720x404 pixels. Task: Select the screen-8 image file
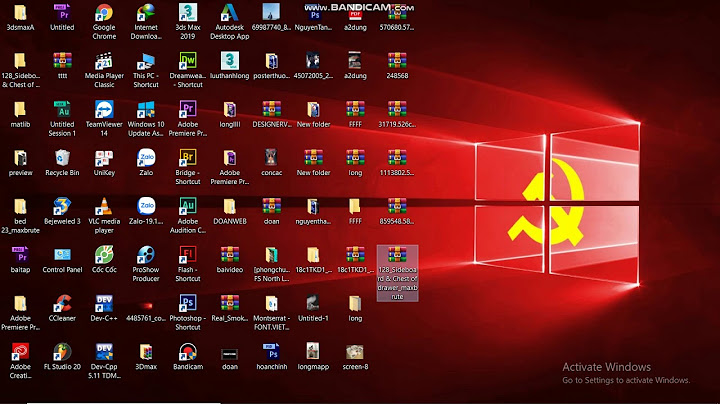coord(355,353)
